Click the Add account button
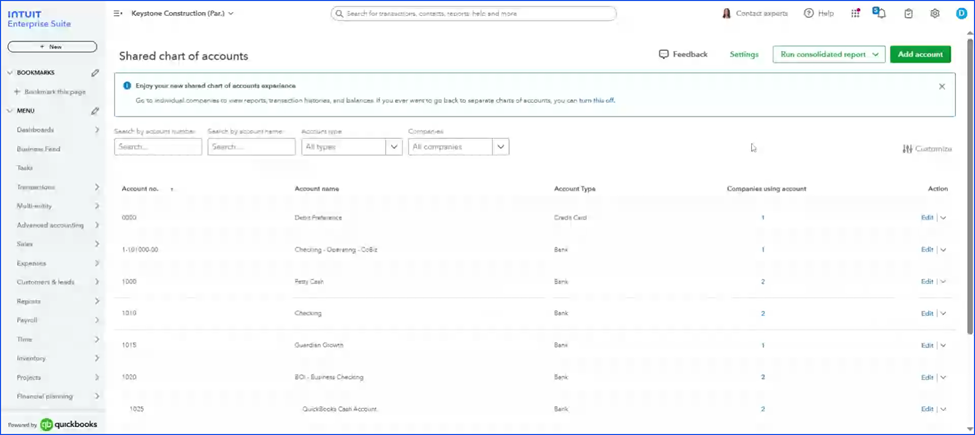This screenshot has width=975, height=435. [x=920, y=54]
